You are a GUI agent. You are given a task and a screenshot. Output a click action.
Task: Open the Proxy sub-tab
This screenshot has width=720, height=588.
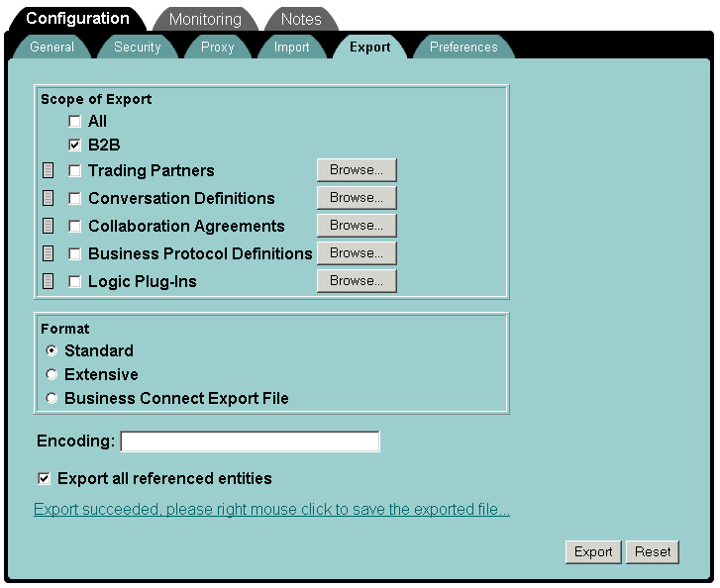tap(218, 47)
